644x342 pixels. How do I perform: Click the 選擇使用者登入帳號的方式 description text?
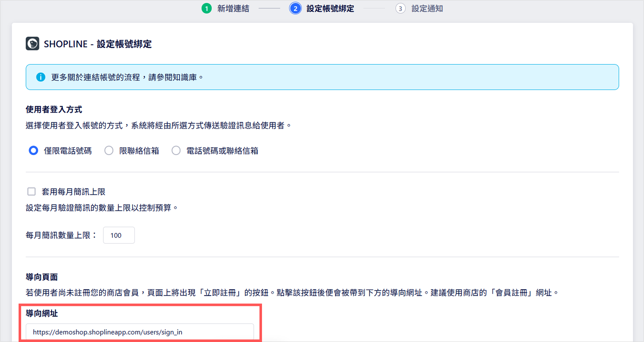point(159,126)
